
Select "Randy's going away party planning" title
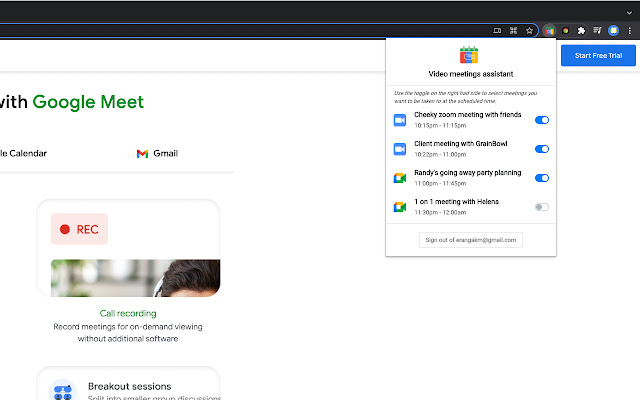click(x=468, y=173)
